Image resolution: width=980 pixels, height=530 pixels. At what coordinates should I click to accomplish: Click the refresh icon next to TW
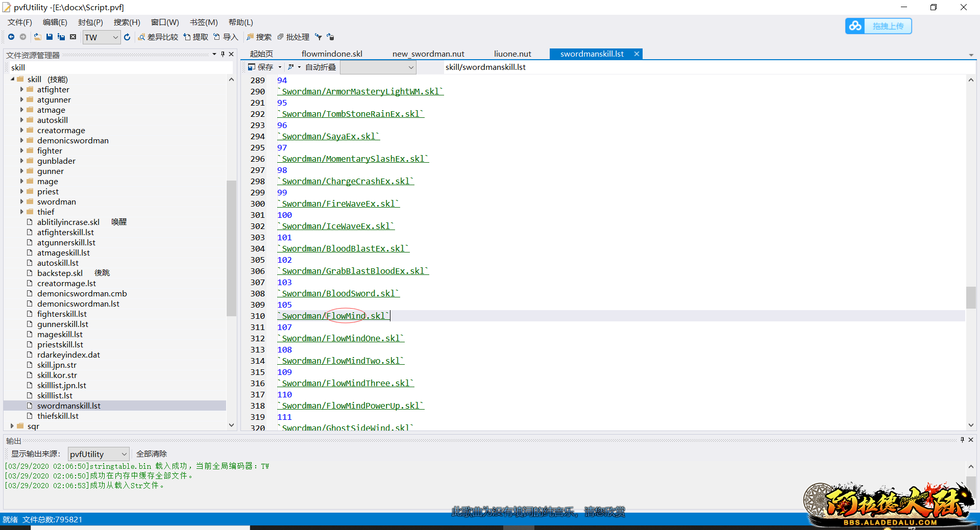(127, 37)
